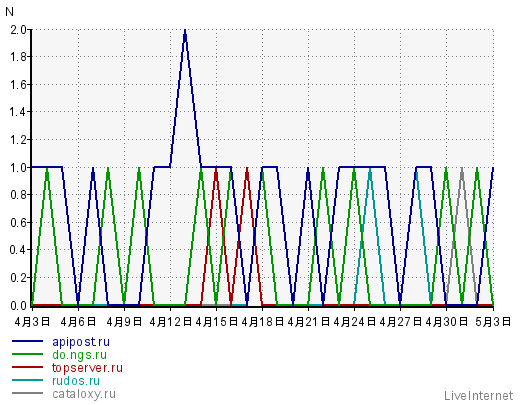This screenshot has width=520, height=405.
Task: Click the green do.ngs.ru legend line swatch
Action: point(27,354)
